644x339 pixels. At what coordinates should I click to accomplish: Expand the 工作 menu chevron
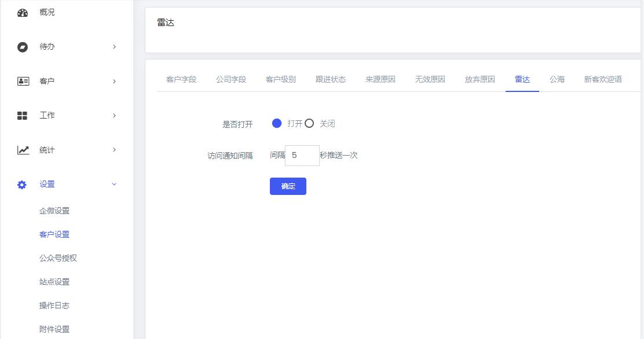(114, 116)
